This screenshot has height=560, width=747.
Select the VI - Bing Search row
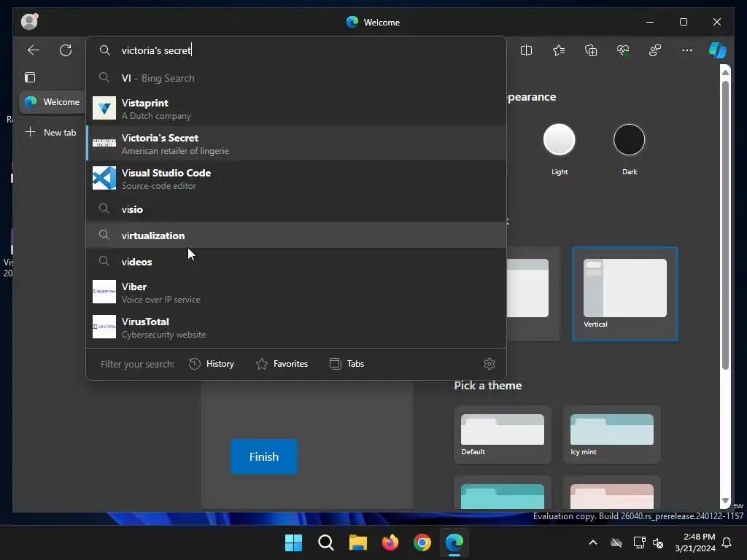(x=296, y=78)
